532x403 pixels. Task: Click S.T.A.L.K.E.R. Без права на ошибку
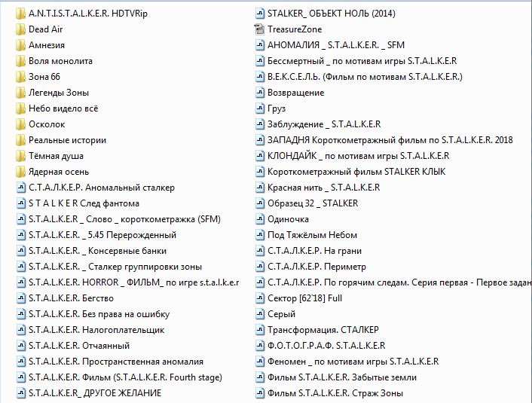(x=99, y=314)
